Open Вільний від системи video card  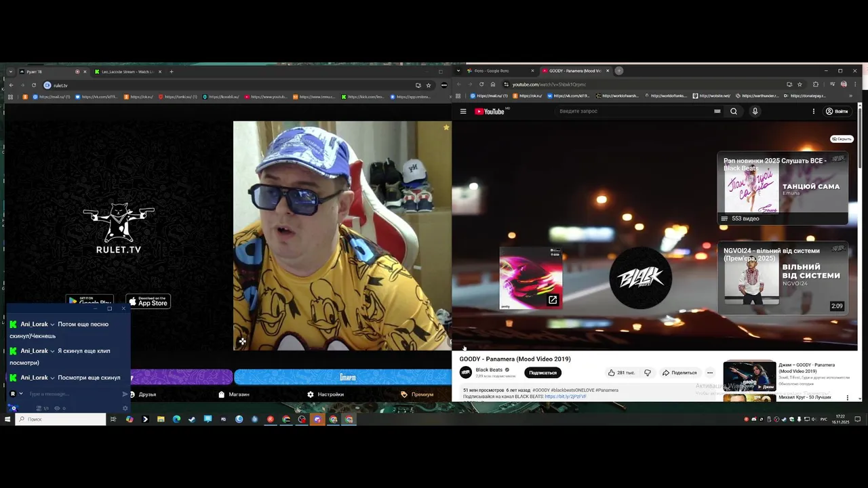pyautogui.click(x=783, y=279)
